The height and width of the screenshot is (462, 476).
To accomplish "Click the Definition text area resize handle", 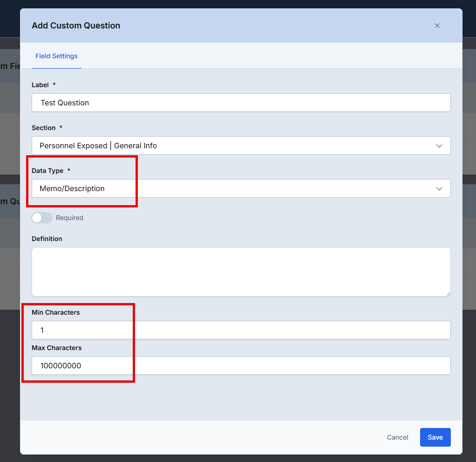I will 448,293.
